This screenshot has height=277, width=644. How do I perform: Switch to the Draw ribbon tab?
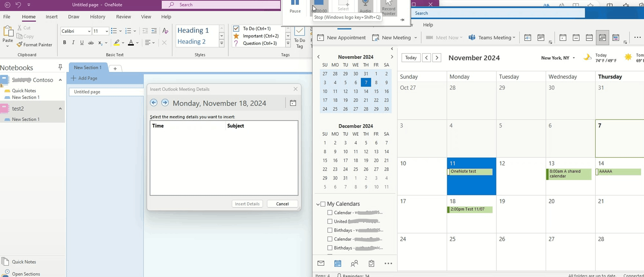click(74, 17)
